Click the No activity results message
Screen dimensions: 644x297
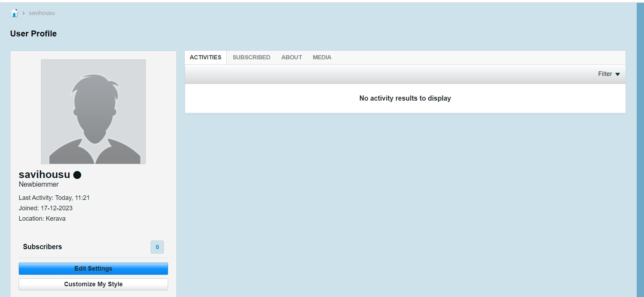pos(405,98)
